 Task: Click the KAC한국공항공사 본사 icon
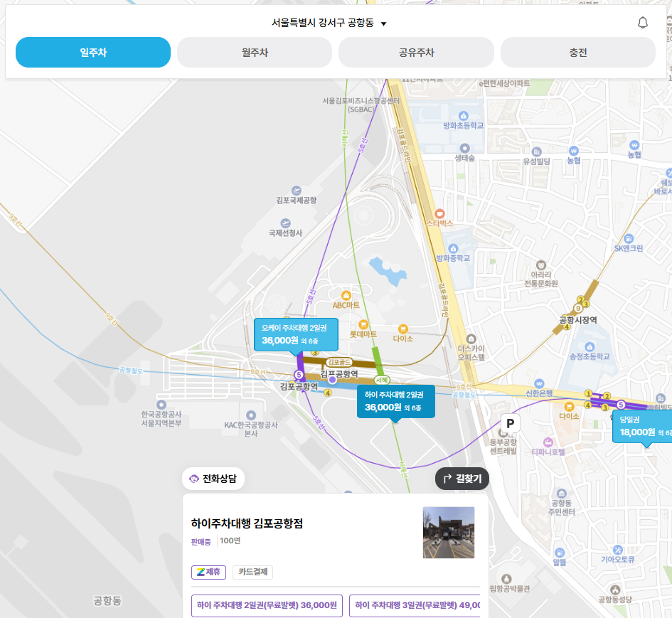[251, 415]
